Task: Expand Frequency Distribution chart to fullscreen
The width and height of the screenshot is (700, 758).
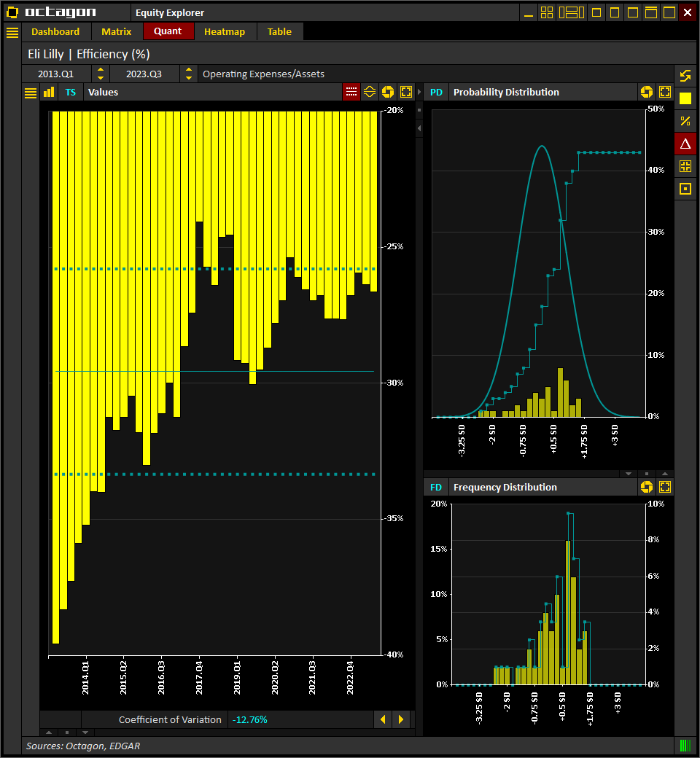Action: click(x=665, y=487)
